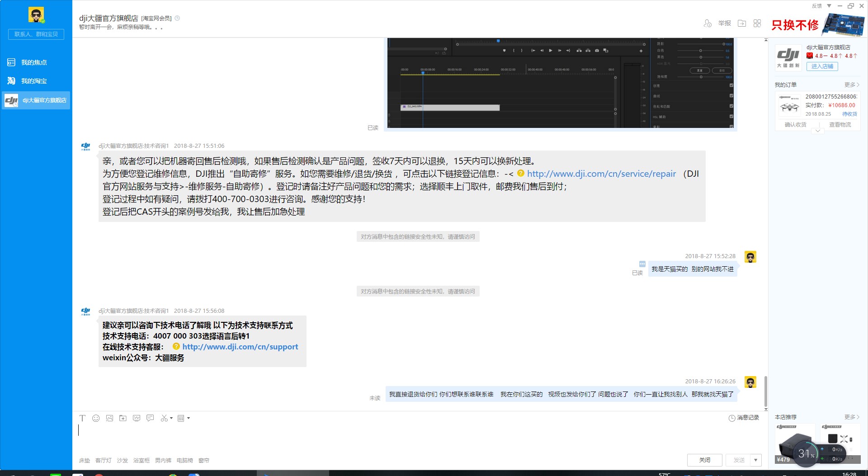Click the red Tmall rating icon

point(810,56)
